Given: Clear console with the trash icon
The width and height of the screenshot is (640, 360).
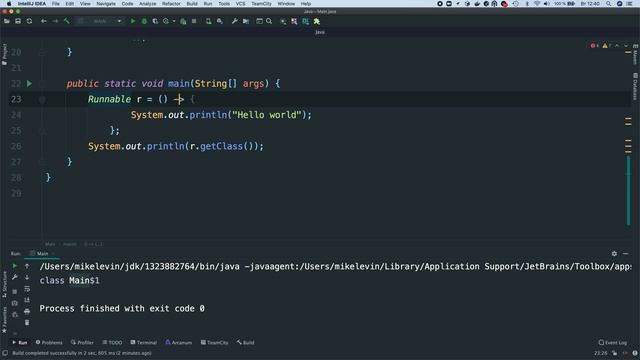Looking at the screenshot, I should point(27,323).
